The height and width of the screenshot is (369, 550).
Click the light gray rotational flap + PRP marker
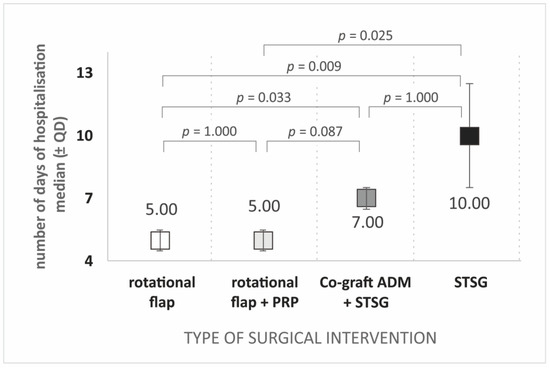coord(263,241)
